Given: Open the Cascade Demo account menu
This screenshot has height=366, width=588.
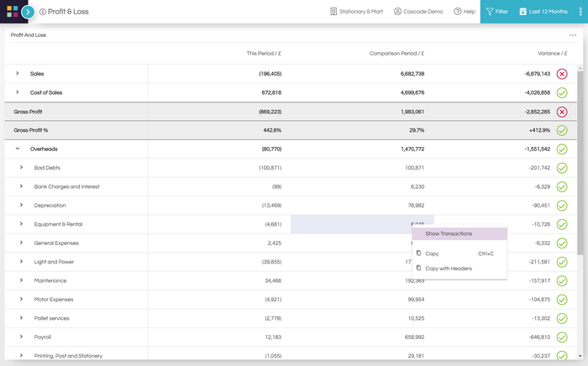Looking at the screenshot, I should 418,12.
